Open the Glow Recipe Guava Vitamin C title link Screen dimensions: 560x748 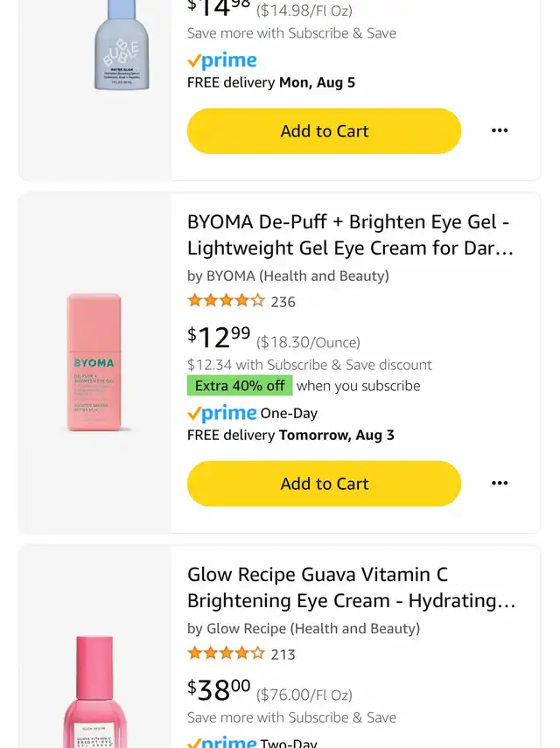point(351,587)
